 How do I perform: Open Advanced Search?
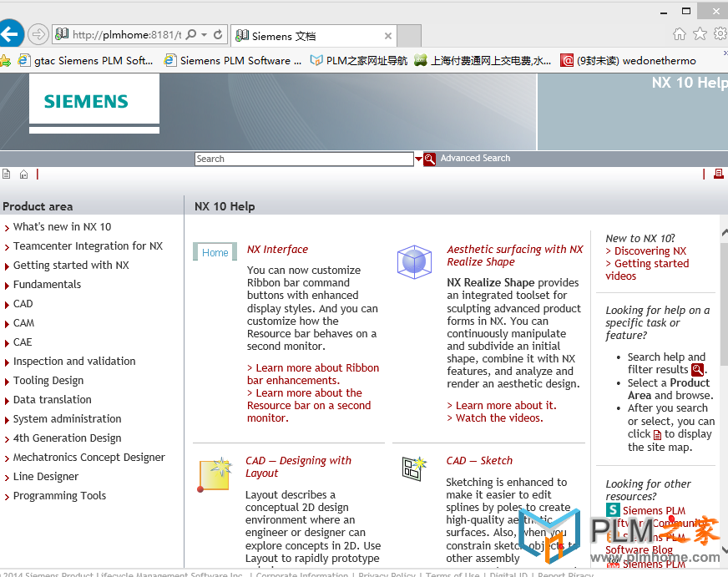(x=475, y=159)
